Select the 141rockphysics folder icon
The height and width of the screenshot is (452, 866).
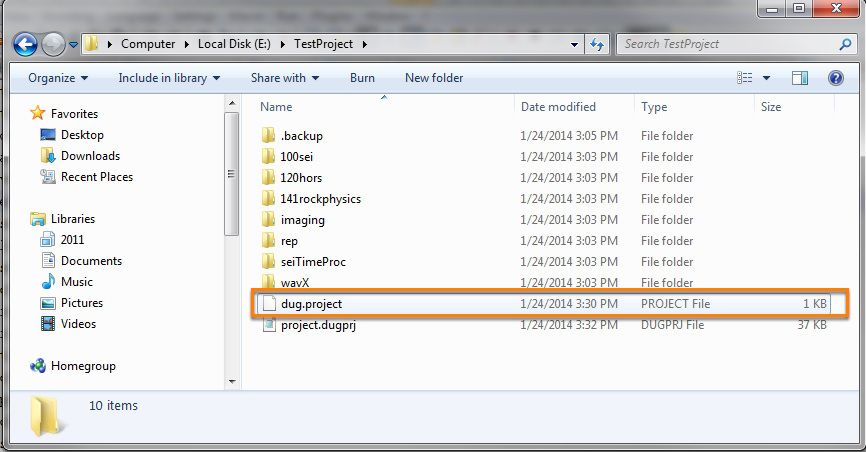pyautogui.click(x=268, y=198)
